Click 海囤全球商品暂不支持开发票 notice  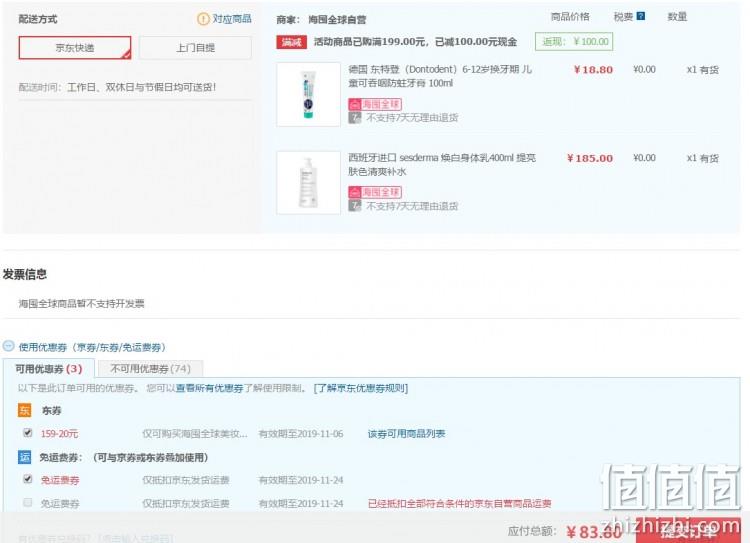pyautogui.click(x=81, y=303)
